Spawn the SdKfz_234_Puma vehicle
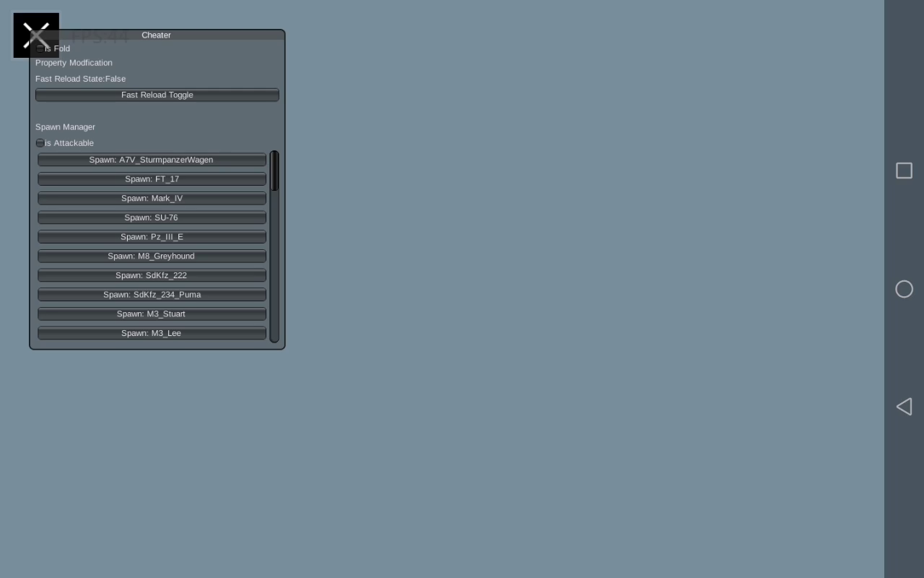Image resolution: width=924 pixels, height=578 pixels. pyautogui.click(x=152, y=295)
